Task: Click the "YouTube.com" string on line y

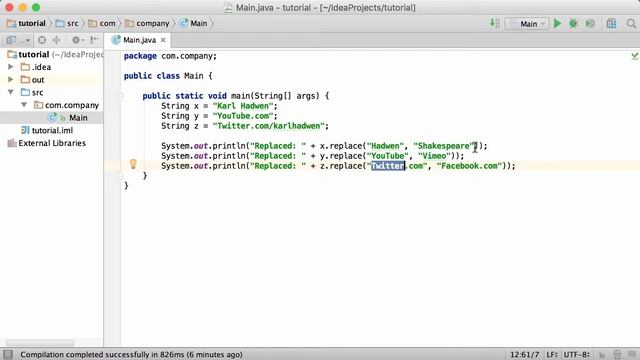Action: point(243,116)
